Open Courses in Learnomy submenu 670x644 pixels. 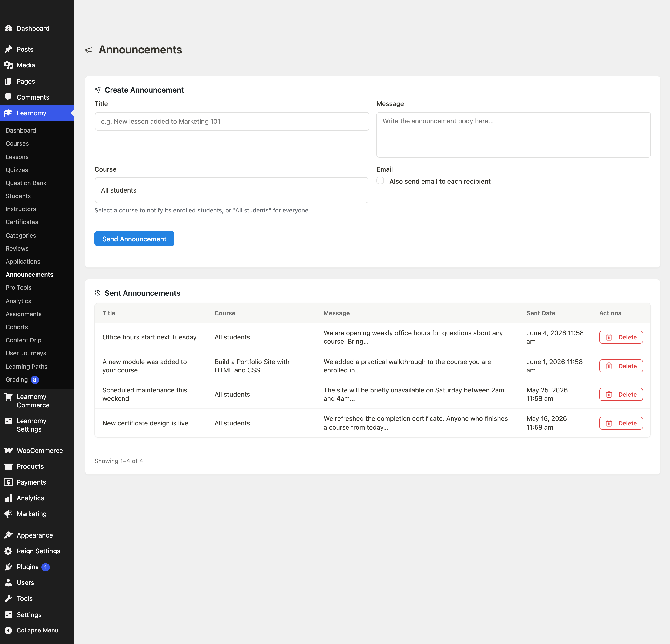tap(17, 143)
